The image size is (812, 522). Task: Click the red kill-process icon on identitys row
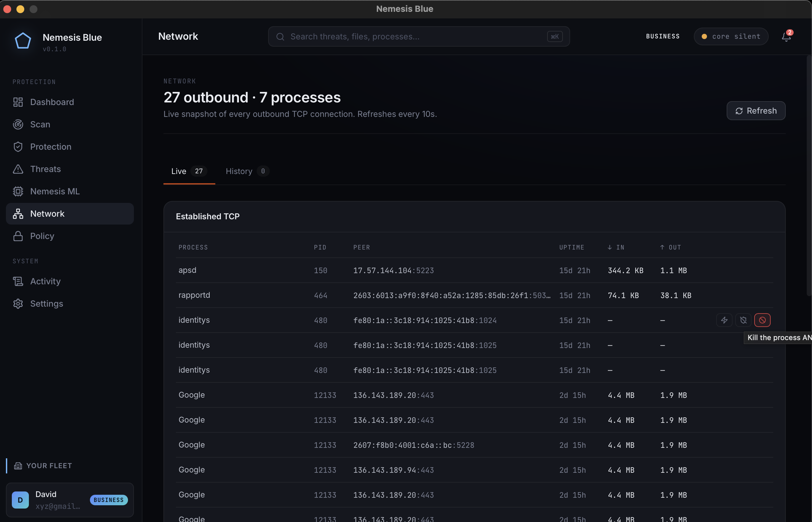click(x=762, y=320)
